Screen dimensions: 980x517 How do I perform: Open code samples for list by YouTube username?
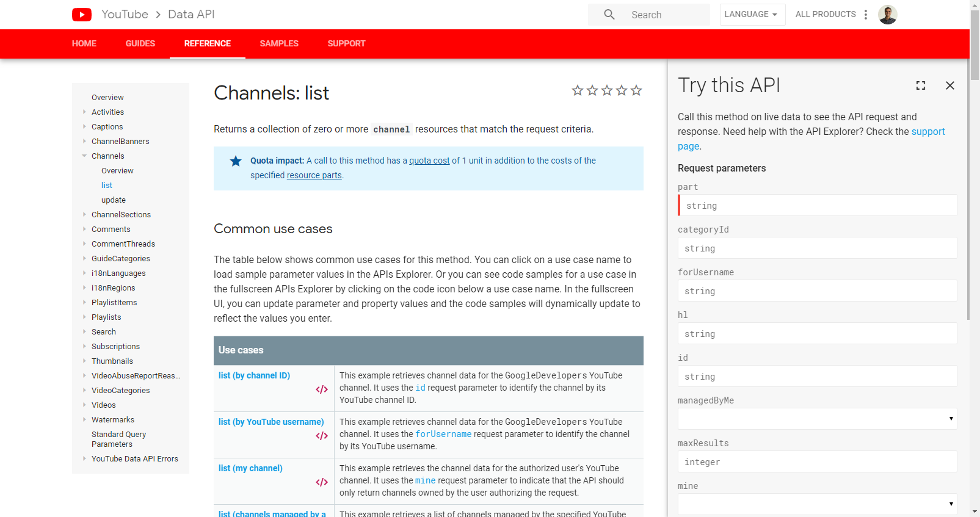pos(322,436)
